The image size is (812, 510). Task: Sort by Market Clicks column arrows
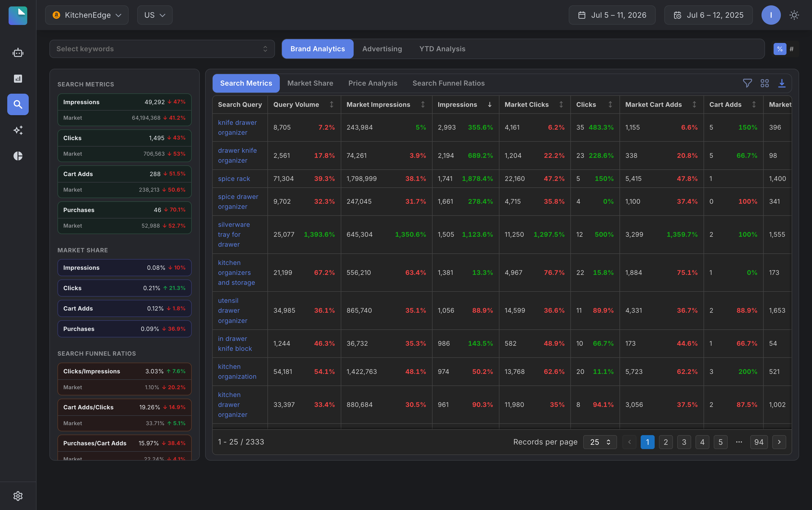(561, 104)
